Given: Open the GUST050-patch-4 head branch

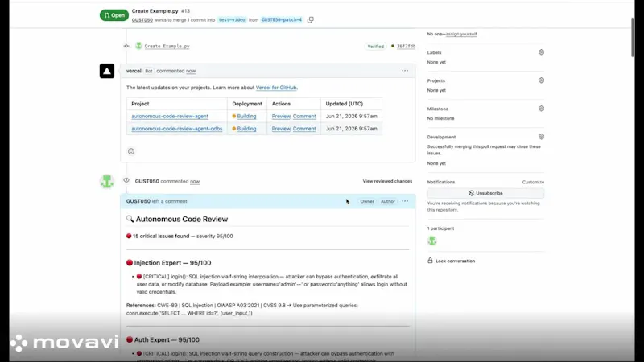Looking at the screenshot, I should [x=282, y=19].
